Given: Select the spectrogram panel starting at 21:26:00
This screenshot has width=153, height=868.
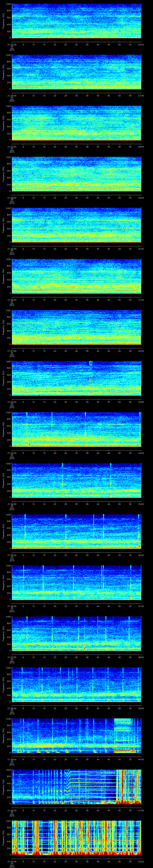Looking at the screenshot, I should point(77,72).
